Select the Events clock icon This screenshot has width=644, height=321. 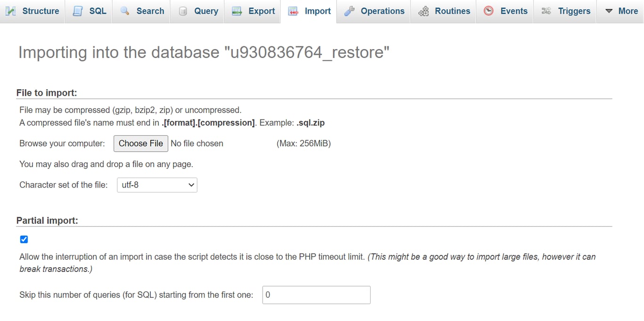click(489, 10)
